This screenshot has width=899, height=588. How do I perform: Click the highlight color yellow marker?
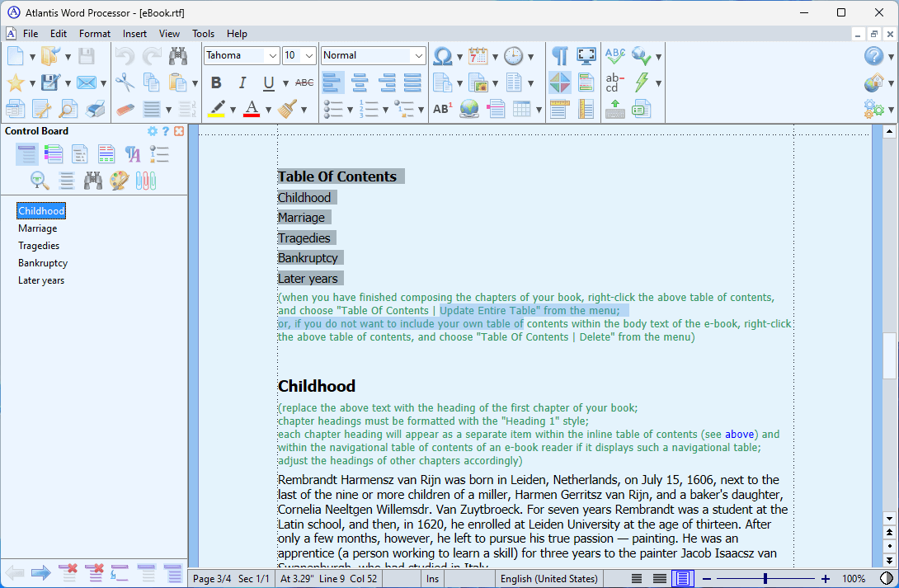pyautogui.click(x=217, y=109)
